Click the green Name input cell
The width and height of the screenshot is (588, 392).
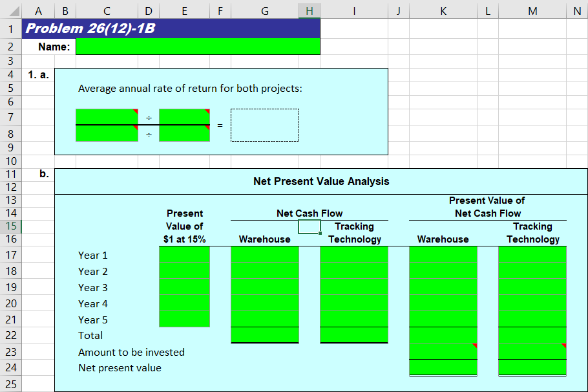(197, 46)
